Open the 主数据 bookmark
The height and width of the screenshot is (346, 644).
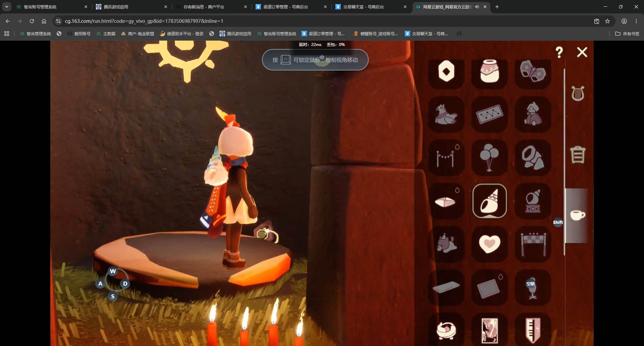pyautogui.click(x=106, y=34)
